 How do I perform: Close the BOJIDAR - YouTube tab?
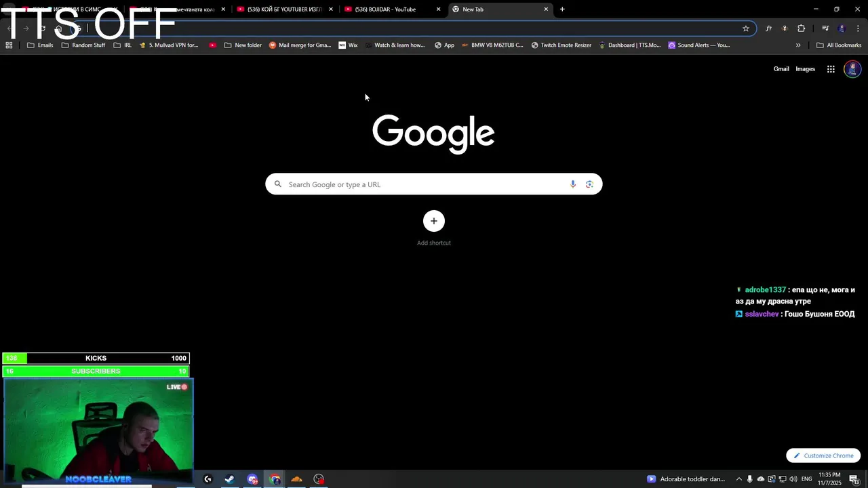439,9
